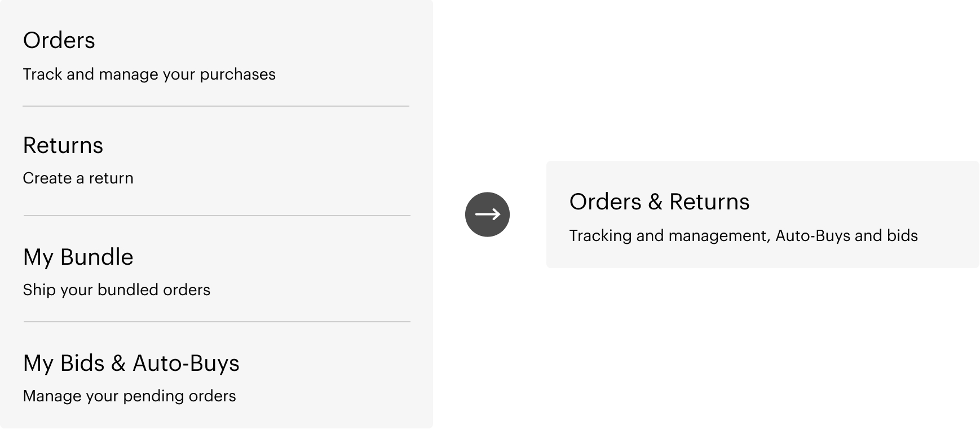This screenshot has width=980, height=429.
Task: Click "Tracking and management, Auto-Buys and bids" text
Action: 743,236
